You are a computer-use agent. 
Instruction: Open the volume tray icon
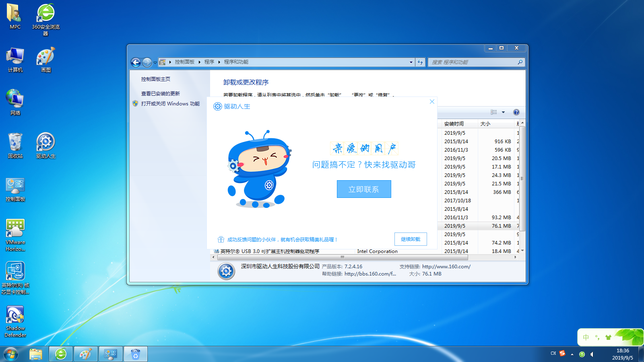(x=592, y=354)
